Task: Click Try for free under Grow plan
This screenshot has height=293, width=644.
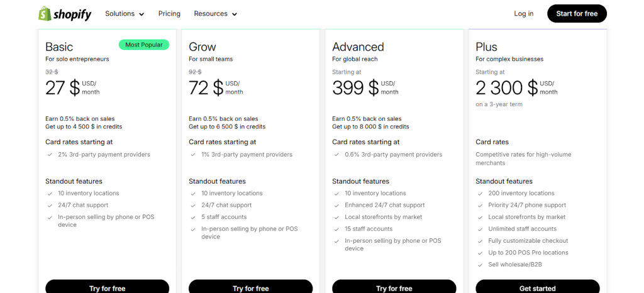Action: pyautogui.click(x=250, y=288)
